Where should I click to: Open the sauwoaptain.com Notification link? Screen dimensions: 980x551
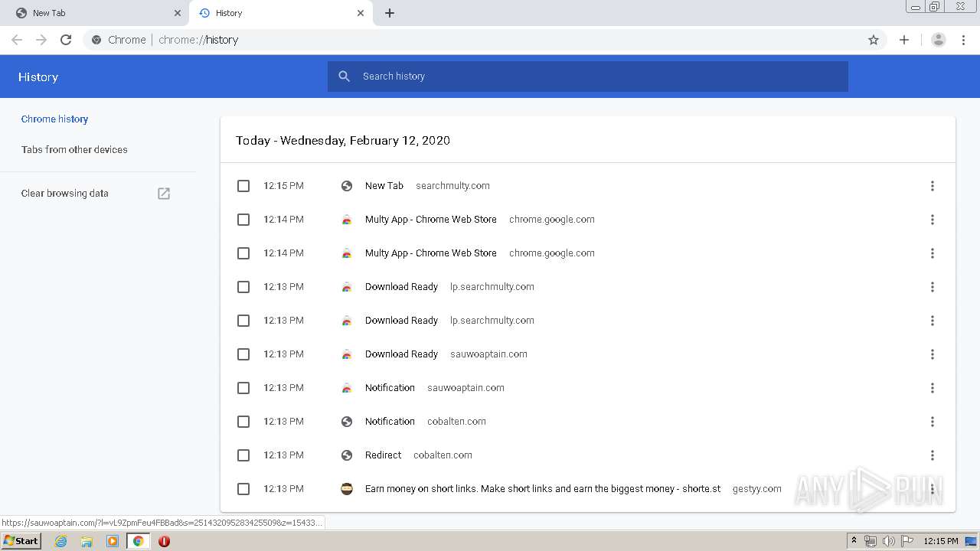point(390,388)
